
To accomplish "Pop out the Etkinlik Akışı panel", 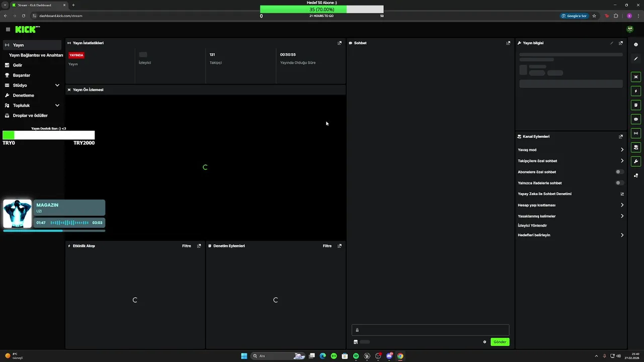I will pos(199,246).
